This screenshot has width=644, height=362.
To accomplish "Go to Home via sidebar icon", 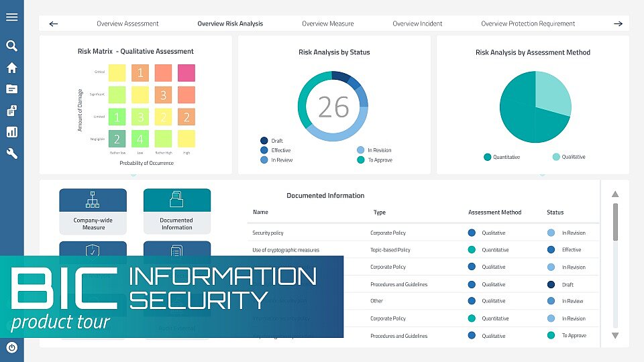I will [11, 68].
